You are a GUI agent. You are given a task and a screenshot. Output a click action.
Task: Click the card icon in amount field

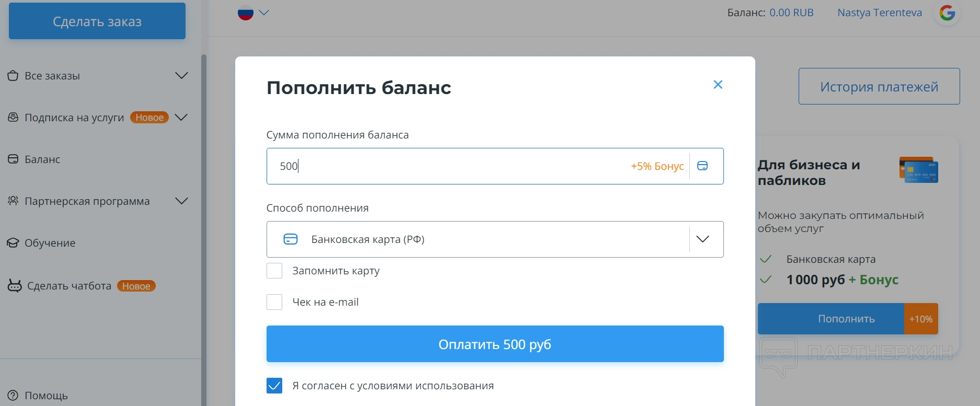point(702,166)
